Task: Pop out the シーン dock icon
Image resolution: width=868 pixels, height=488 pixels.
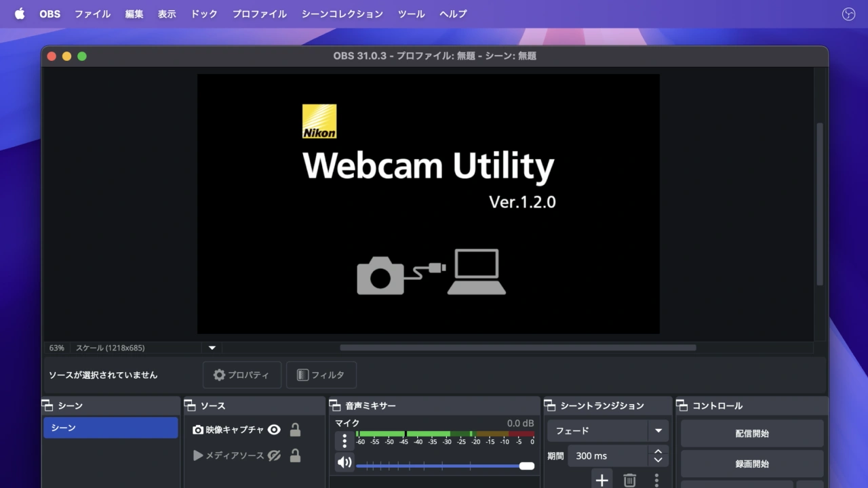Action: pyautogui.click(x=47, y=405)
